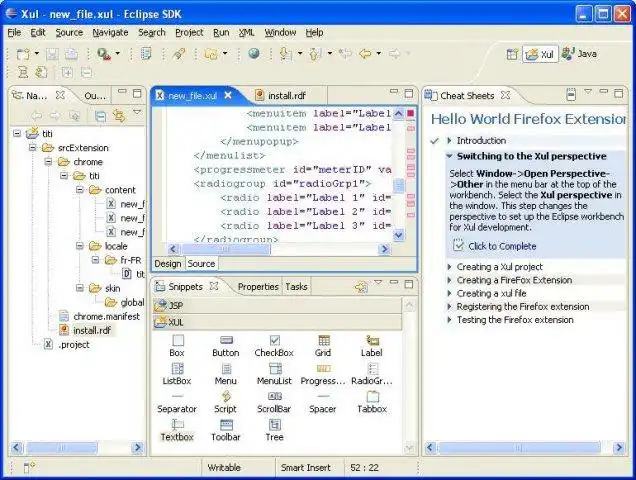Open the XML menu
Viewport: 636px width, 480px height.
coord(247,32)
